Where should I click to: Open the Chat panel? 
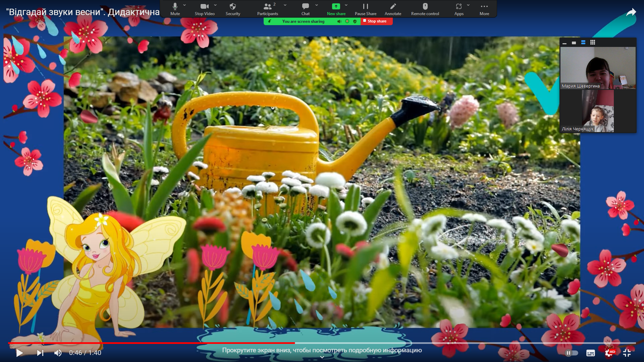305,9
